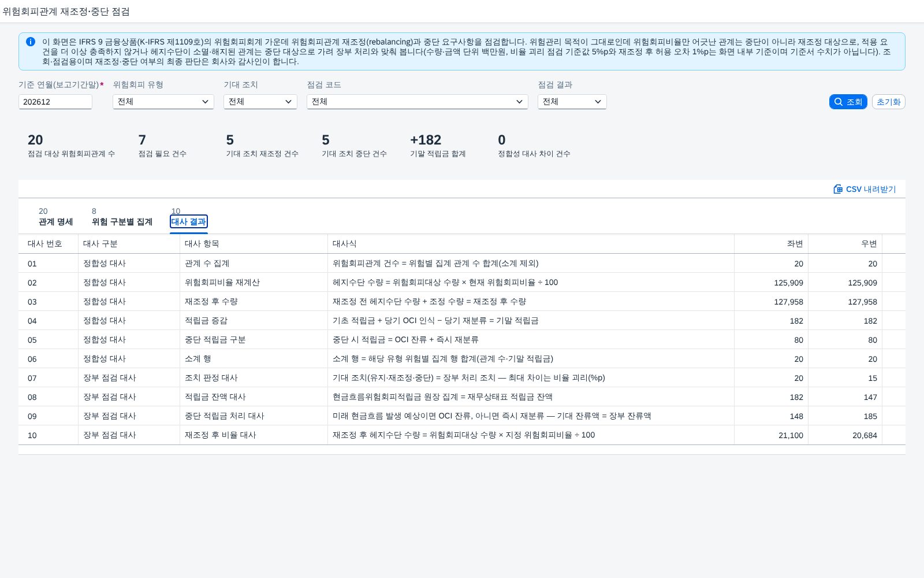
Task: Click the 우변 value 20,684
Action: (x=865, y=435)
